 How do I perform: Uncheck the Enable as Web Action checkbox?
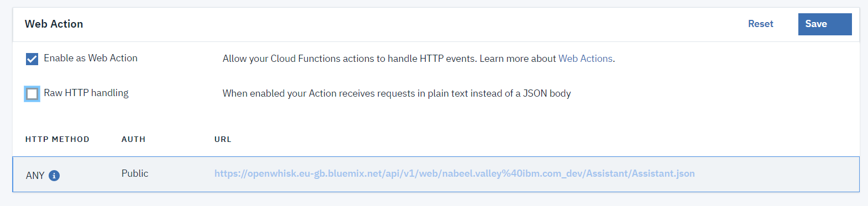(x=32, y=59)
